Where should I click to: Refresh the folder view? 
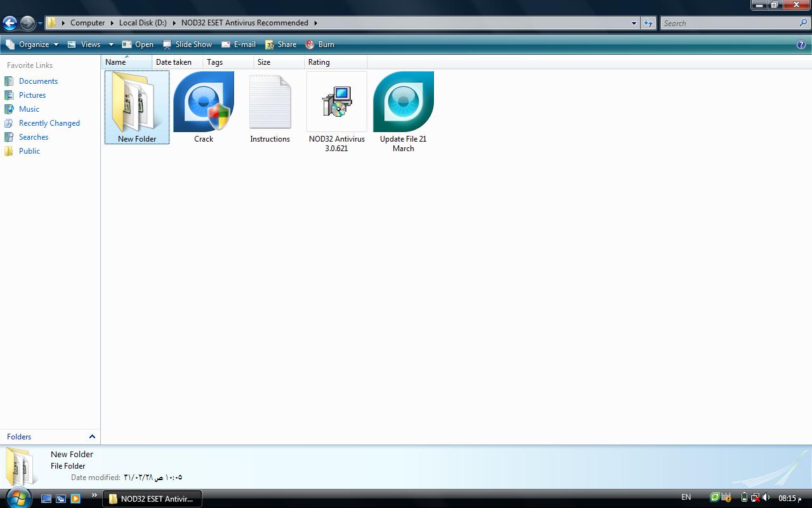[648, 23]
